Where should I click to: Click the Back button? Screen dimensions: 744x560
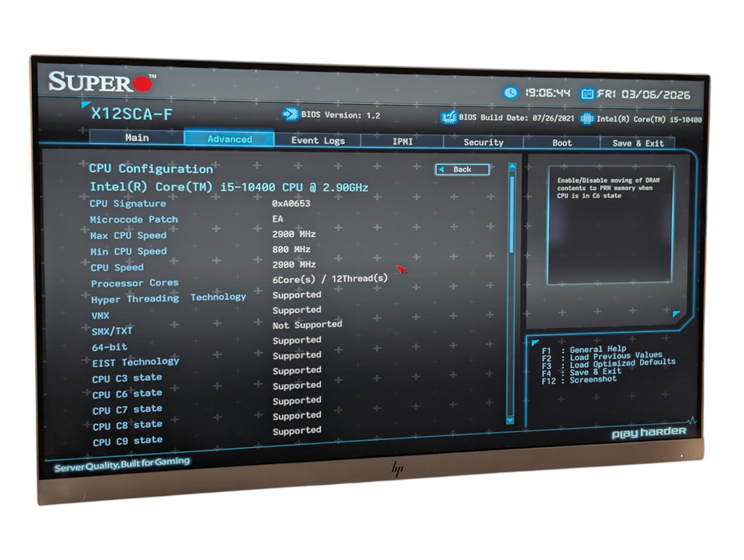[462, 170]
